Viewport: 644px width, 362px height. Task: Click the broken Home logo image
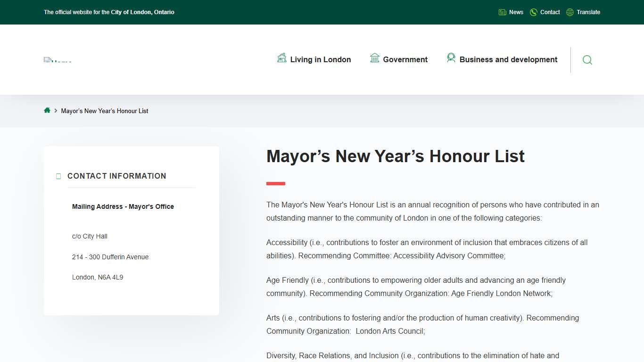[58, 59]
